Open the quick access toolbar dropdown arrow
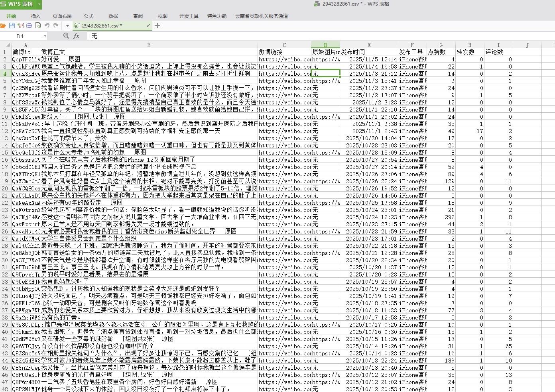555x392 pixels. coord(67,25)
